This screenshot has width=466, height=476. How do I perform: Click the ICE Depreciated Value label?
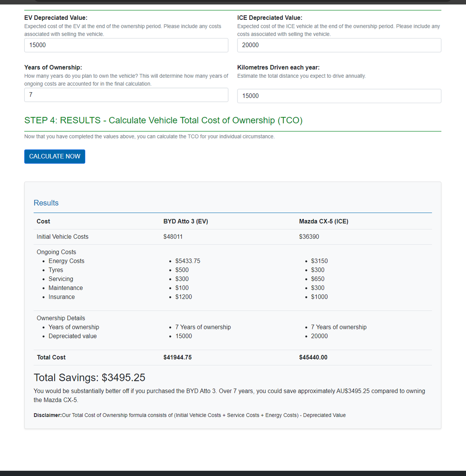tap(270, 18)
